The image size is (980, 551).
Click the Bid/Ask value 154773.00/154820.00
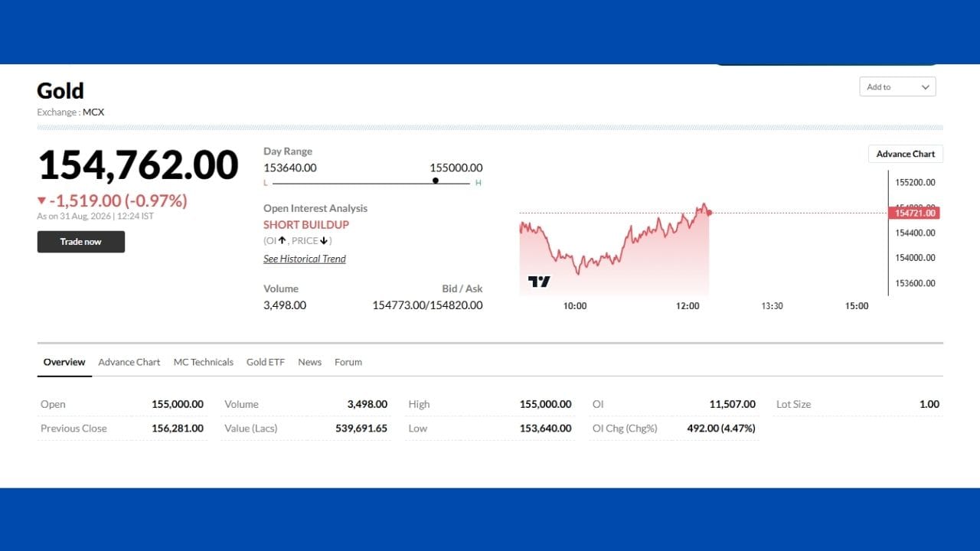pyautogui.click(x=427, y=305)
